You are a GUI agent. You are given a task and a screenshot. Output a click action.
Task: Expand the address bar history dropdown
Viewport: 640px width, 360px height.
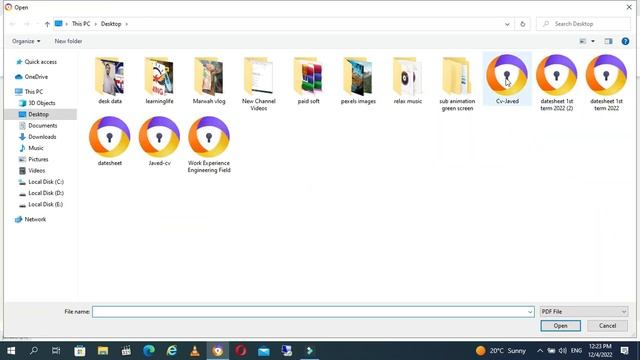tap(507, 24)
